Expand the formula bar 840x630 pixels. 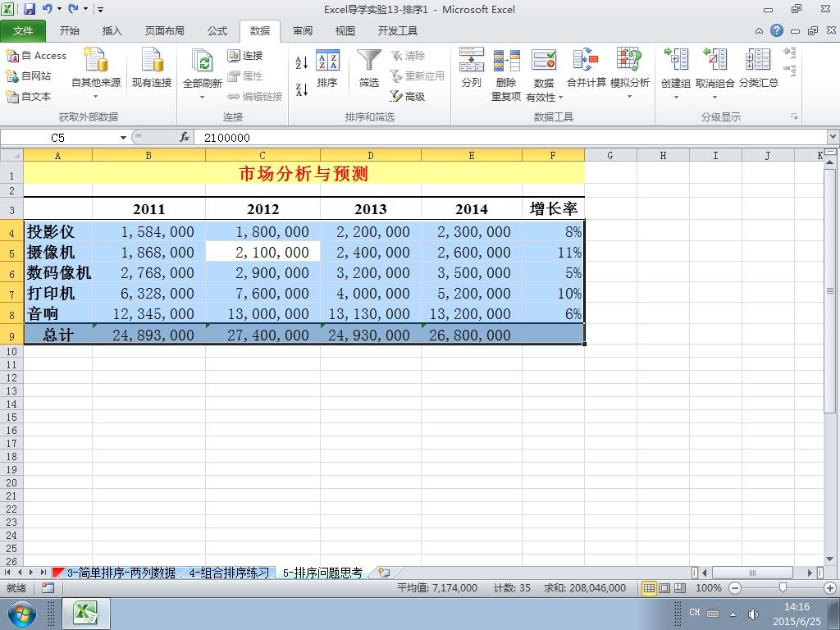[833, 138]
